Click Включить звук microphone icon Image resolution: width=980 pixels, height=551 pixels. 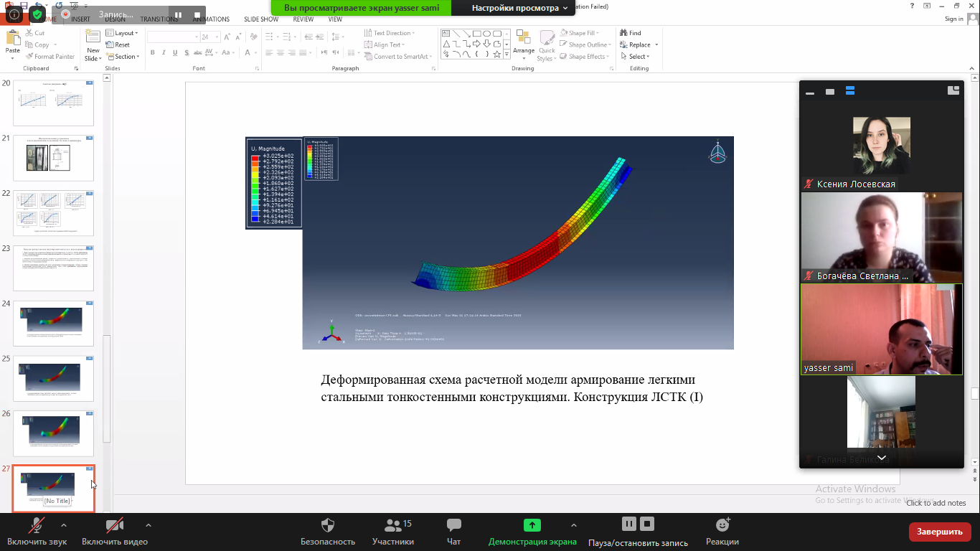(x=37, y=526)
